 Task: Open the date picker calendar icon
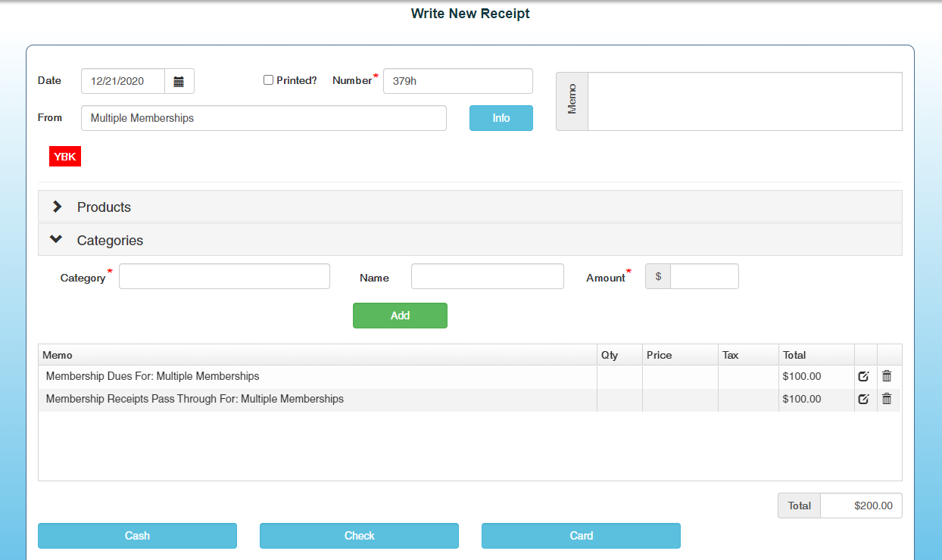coord(179,81)
